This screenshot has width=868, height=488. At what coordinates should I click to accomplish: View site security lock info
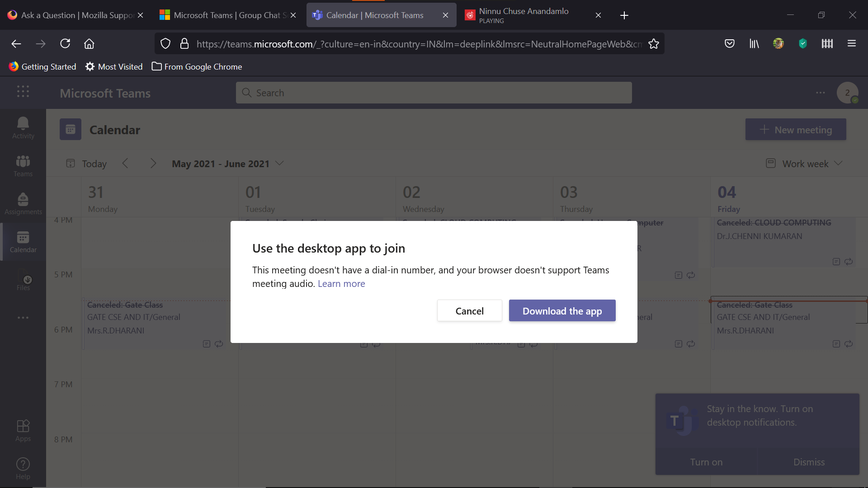tap(184, 43)
